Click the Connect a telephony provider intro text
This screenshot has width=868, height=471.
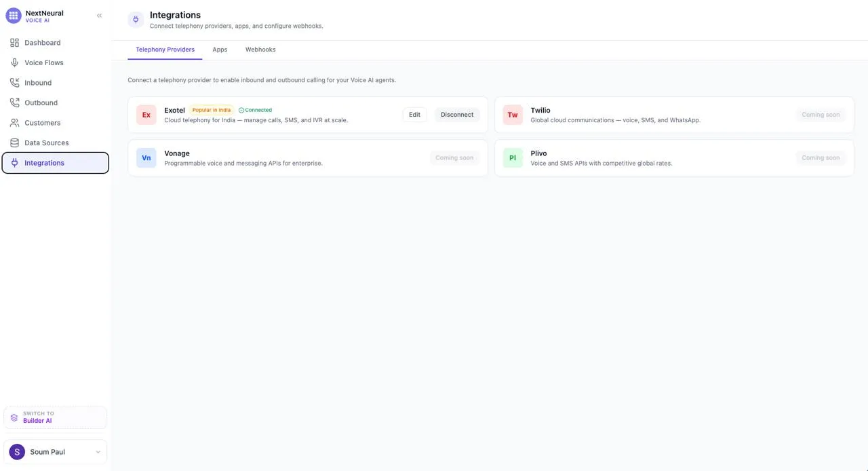[262, 80]
